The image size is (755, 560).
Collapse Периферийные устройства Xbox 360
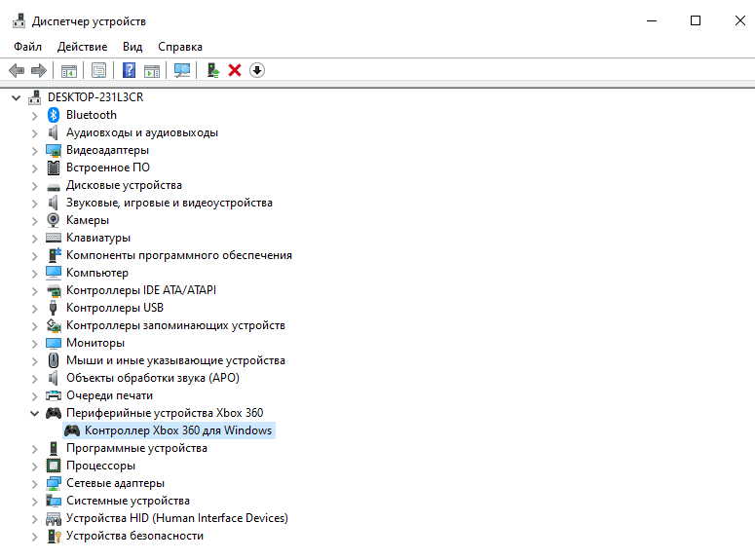[x=35, y=413]
